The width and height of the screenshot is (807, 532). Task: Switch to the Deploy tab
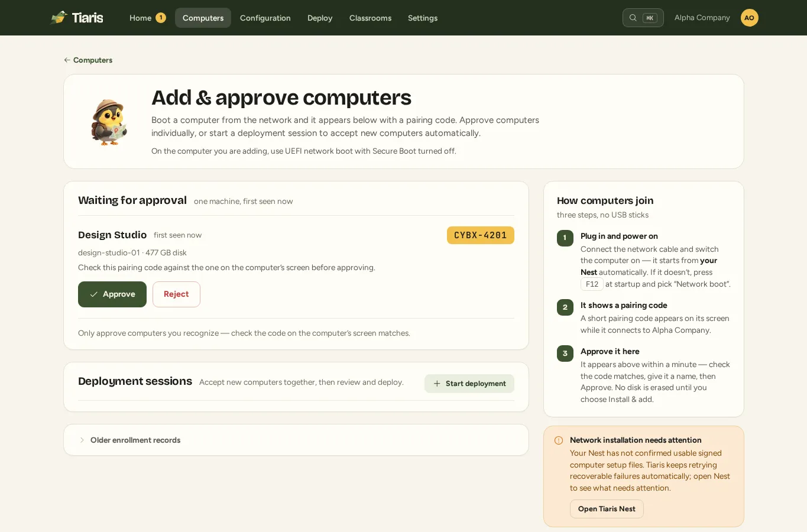coord(320,18)
